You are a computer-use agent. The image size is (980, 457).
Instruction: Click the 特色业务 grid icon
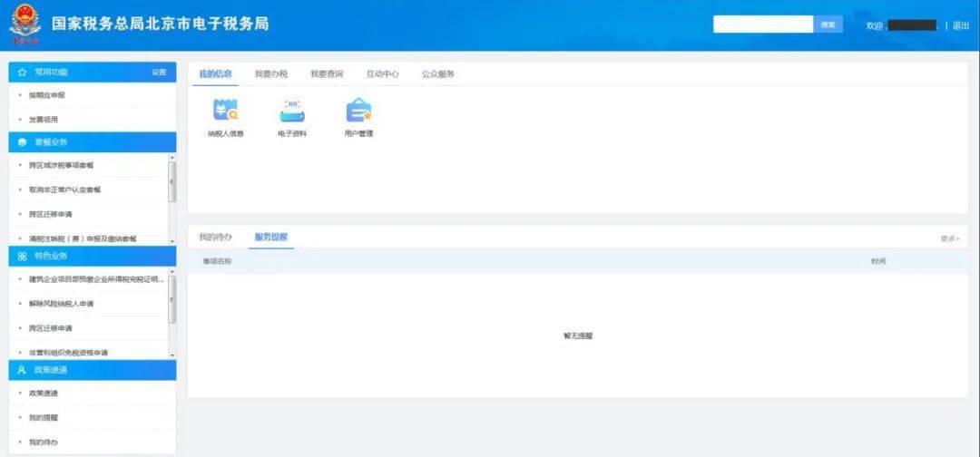[23, 256]
